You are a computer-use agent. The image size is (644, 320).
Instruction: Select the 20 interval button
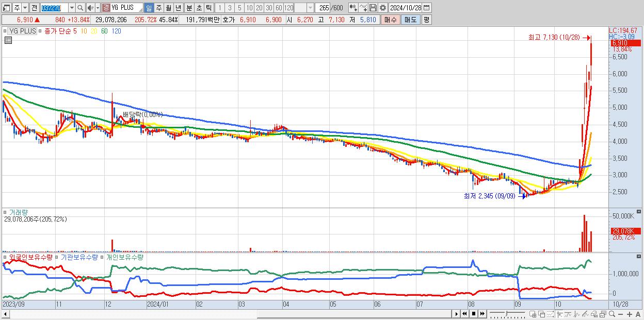point(259,8)
